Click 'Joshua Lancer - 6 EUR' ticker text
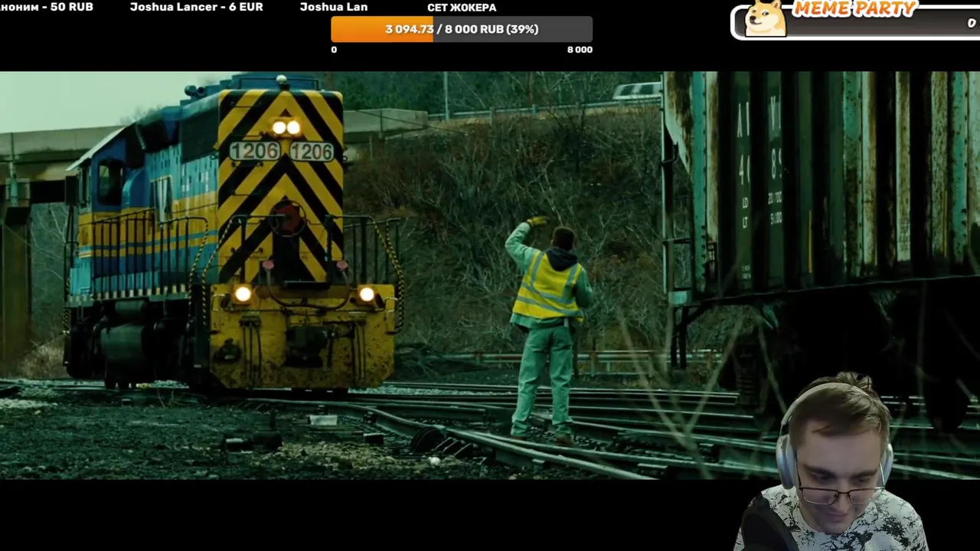Image resolution: width=980 pixels, height=551 pixels. tap(196, 7)
